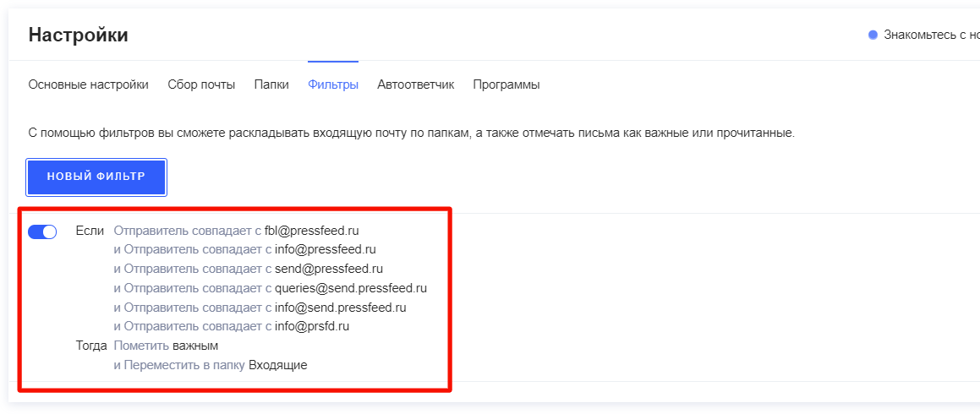Viewport: 980px width, 414px height.
Task: Click the НОВЫЙ ФИЛЬТР button
Action: coord(96,177)
